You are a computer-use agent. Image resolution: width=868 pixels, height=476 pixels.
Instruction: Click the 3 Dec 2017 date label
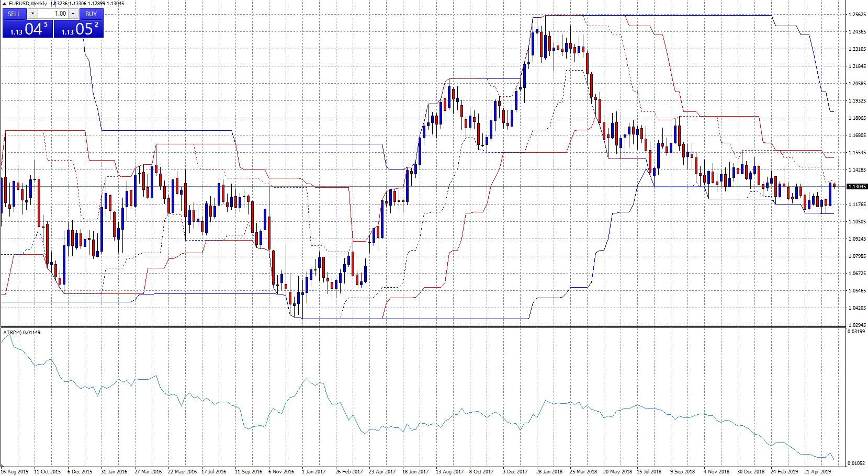pyautogui.click(x=515, y=472)
